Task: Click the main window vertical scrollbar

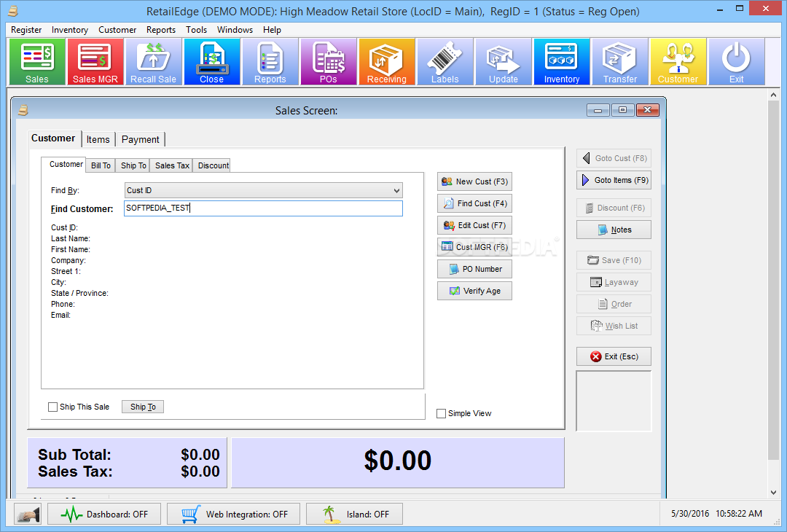Action: coord(773,280)
